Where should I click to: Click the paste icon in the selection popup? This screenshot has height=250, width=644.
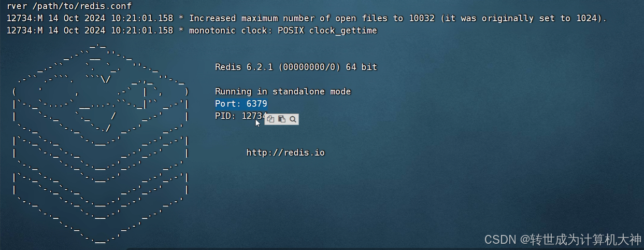281,119
